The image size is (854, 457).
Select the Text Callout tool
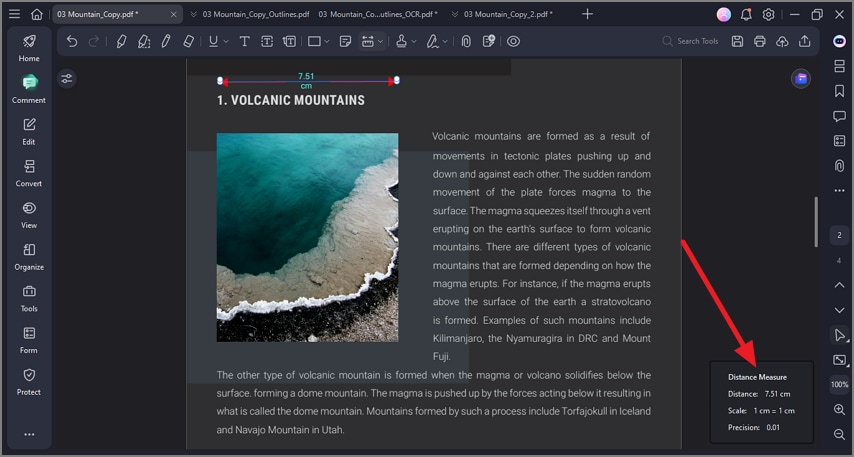point(289,41)
